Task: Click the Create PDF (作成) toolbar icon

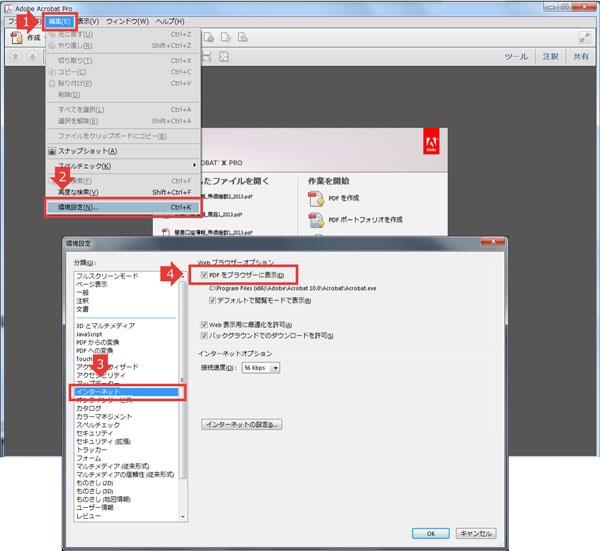Action: click(17, 37)
